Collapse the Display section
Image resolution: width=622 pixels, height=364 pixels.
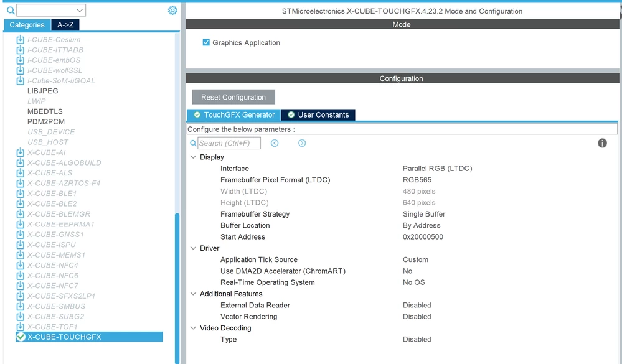tap(193, 157)
